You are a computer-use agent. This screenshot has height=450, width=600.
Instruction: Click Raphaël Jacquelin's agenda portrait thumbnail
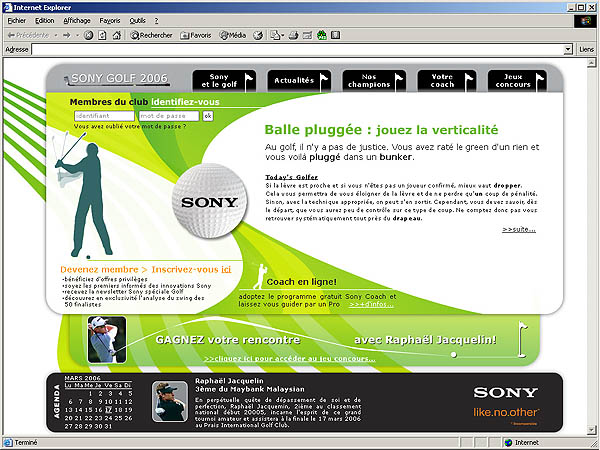click(170, 401)
